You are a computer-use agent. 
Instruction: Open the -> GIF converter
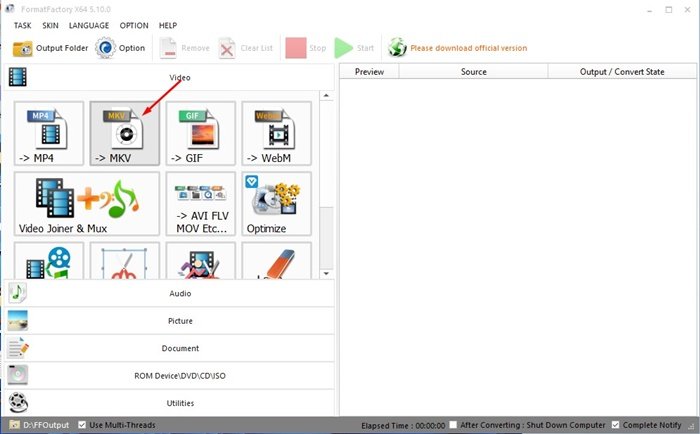[x=200, y=132]
